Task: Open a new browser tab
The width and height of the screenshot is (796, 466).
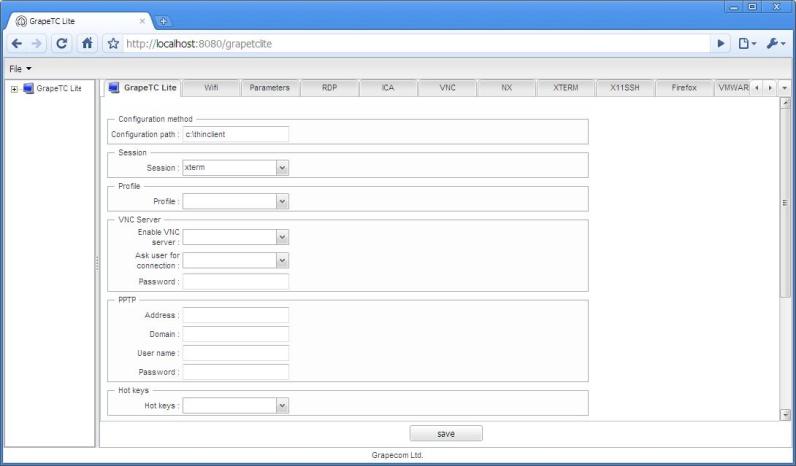Action: click(164, 20)
